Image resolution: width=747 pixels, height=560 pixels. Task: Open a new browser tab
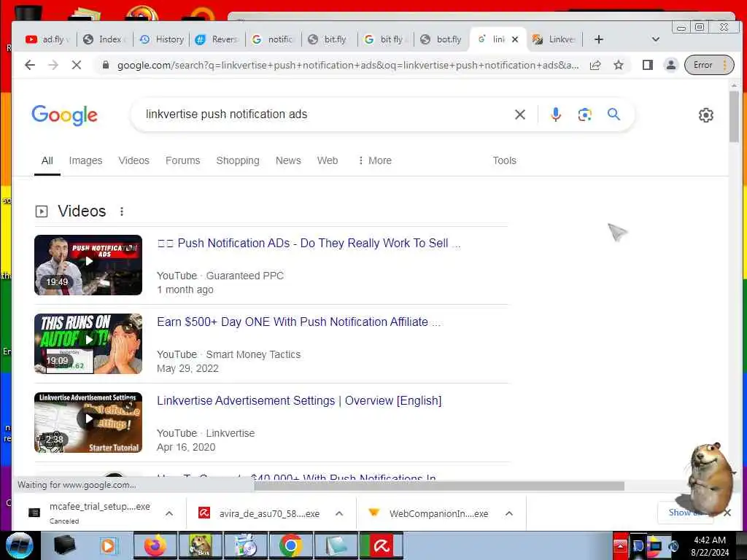pos(599,39)
